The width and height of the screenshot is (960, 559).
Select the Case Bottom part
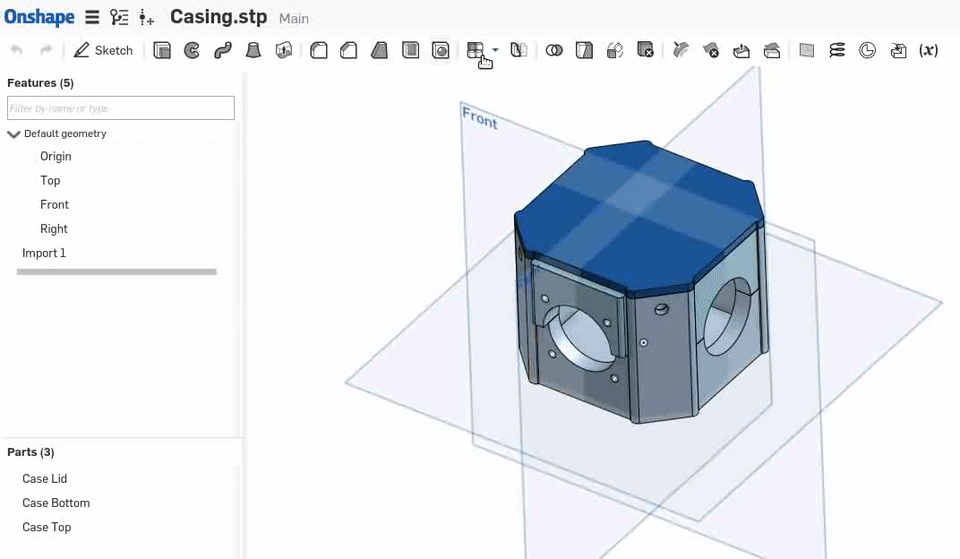[x=56, y=503]
